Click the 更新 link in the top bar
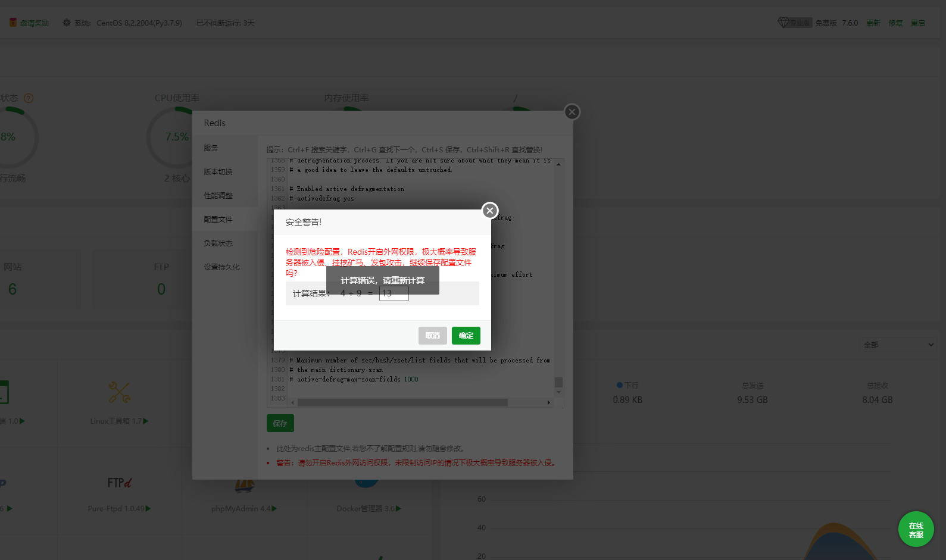The height and width of the screenshot is (560, 946). coord(873,23)
